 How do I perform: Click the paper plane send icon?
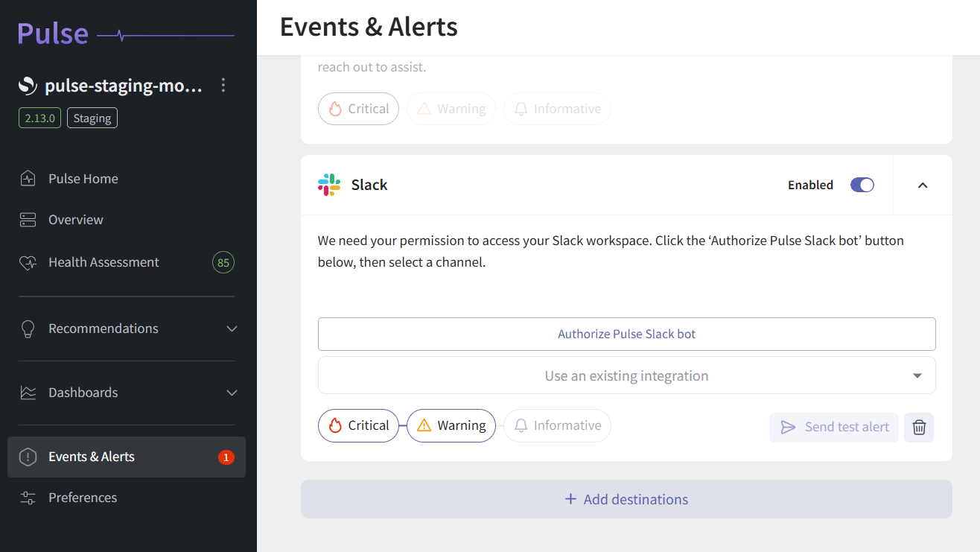pyautogui.click(x=788, y=427)
